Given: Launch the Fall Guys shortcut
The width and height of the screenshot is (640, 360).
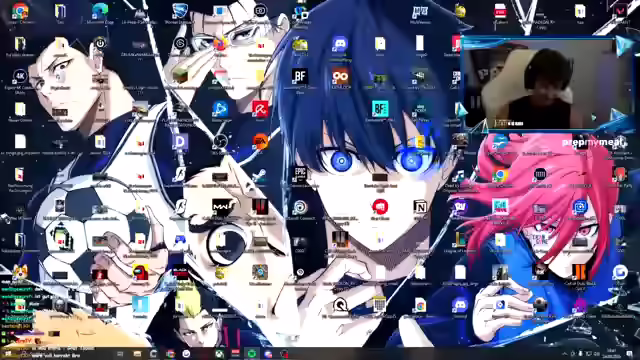Looking at the screenshot, I should 500,207.
